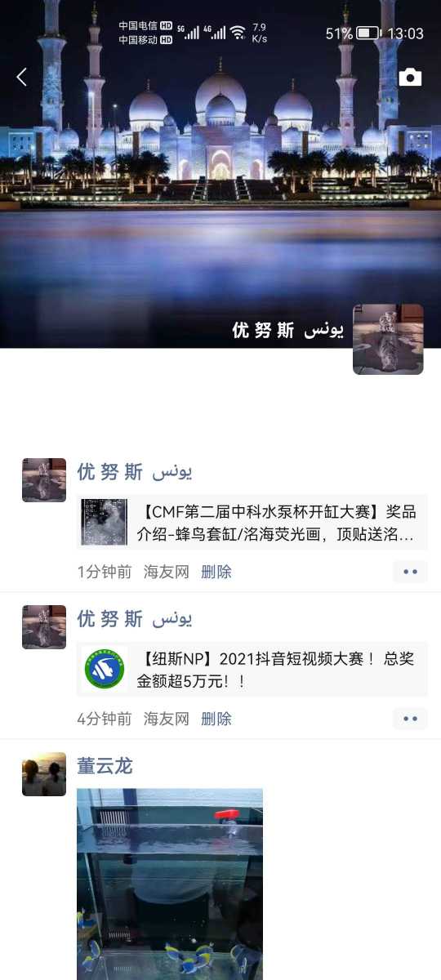
Task: Open 海友网 source on first post
Action: point(167,572)
